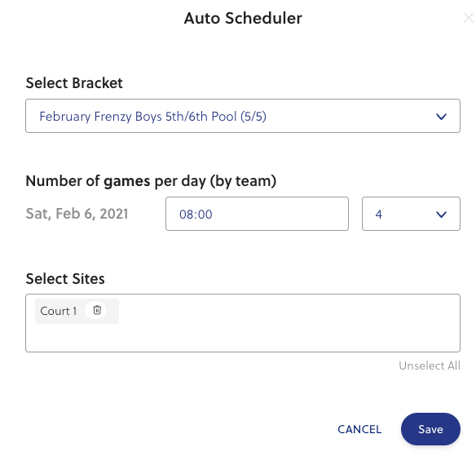Image resolution: width=476 pixels, height=465 pixels.
Task: Save the auto scheduler settings
Action: [430, 429]
